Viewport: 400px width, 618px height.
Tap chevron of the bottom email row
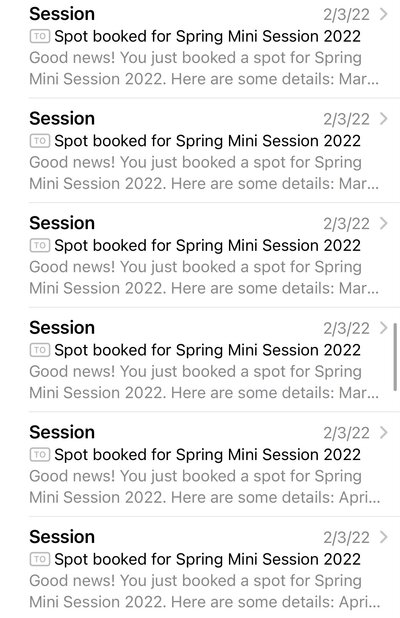[x=383, y=537]
